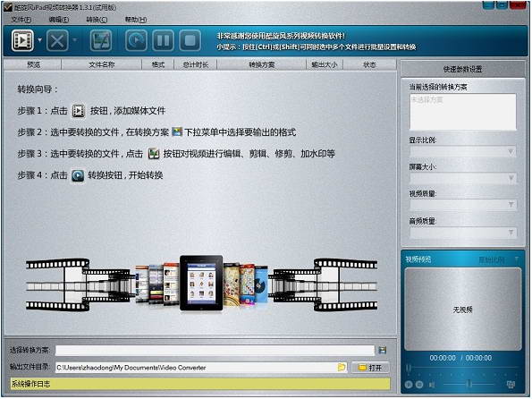Click the 格式 column header
Screen dimensions: 532x399
click(157, 64)
